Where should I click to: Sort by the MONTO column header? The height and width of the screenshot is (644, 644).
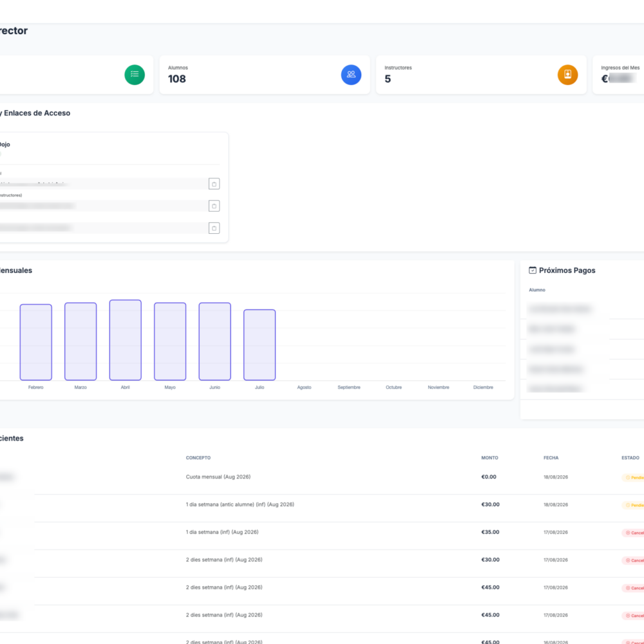pos(489,457)
